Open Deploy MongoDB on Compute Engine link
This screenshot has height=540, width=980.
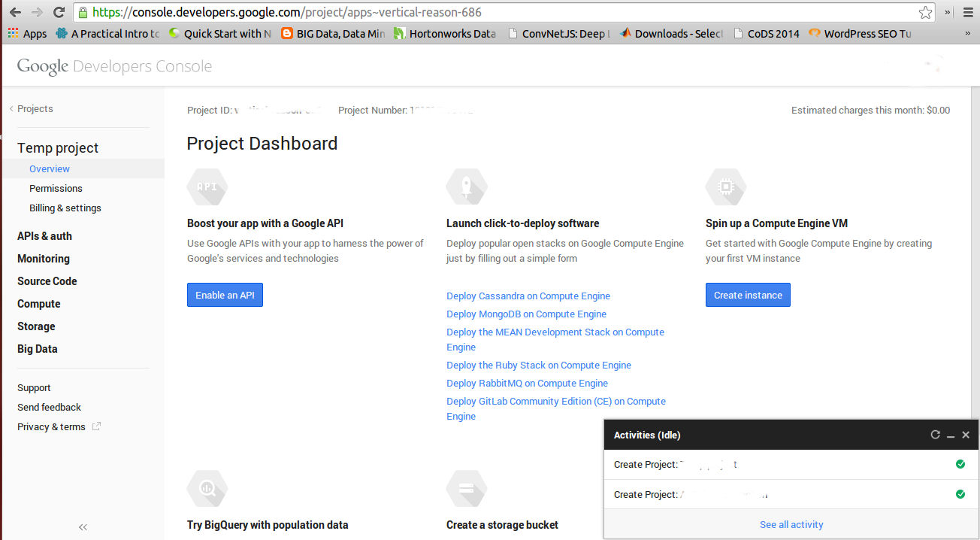(526, 314)
